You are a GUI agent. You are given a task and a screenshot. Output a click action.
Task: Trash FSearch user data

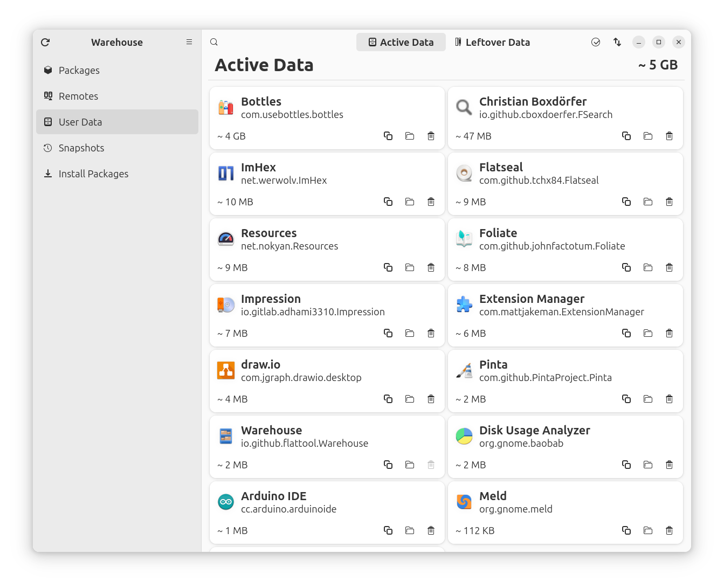pyautogui.click(x=670, y=136)
